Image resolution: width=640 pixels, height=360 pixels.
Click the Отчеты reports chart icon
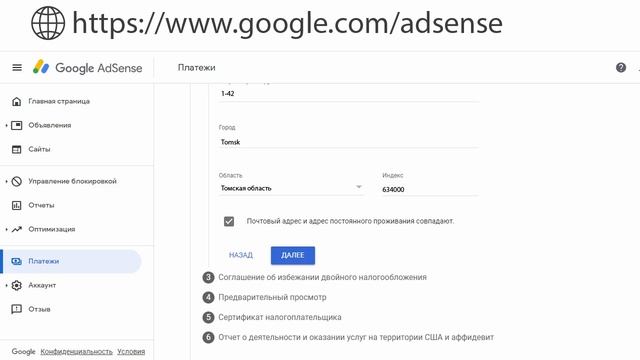(17, 205)
